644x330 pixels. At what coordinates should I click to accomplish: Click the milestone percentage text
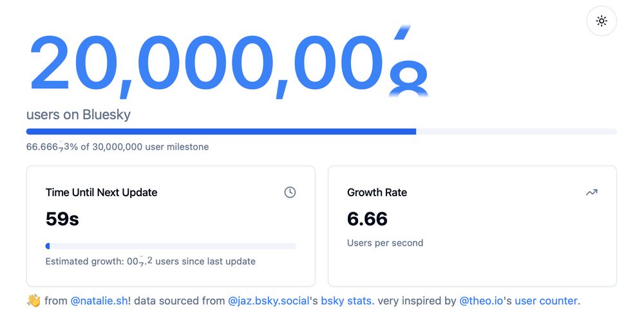click(x=117, y=147)
